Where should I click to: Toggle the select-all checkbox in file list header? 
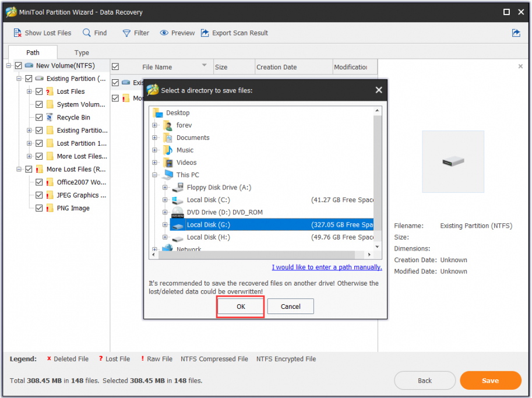pyautogui.click(x=115, y=67)
